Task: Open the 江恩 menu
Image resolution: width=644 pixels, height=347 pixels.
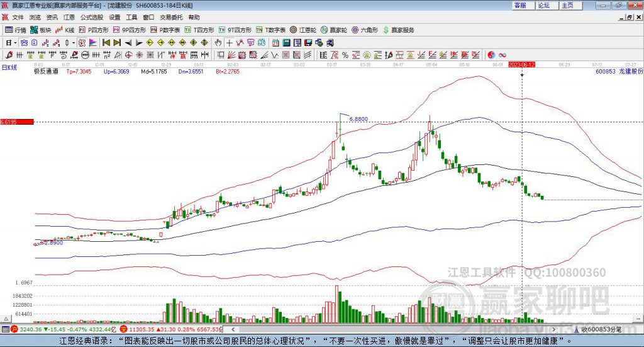Action: [69, 17]
